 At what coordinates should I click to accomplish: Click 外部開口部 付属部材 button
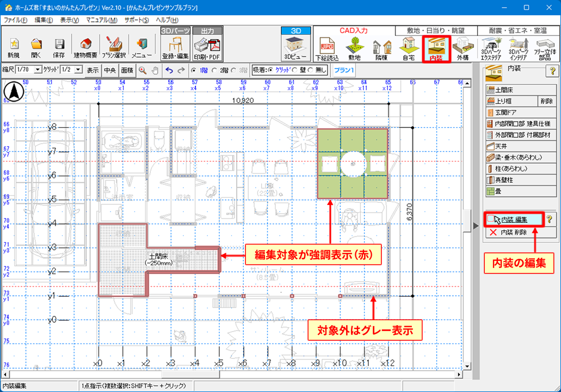coord(521,135)
